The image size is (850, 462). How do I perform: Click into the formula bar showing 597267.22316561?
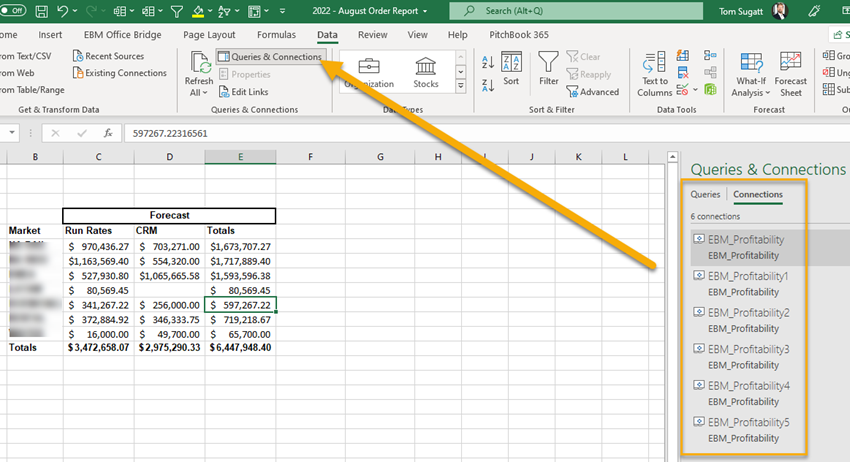coord(487,133)
